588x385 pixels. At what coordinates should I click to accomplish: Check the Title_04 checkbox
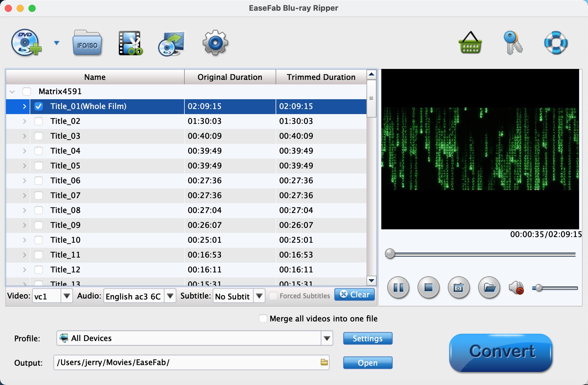point(39,151)
